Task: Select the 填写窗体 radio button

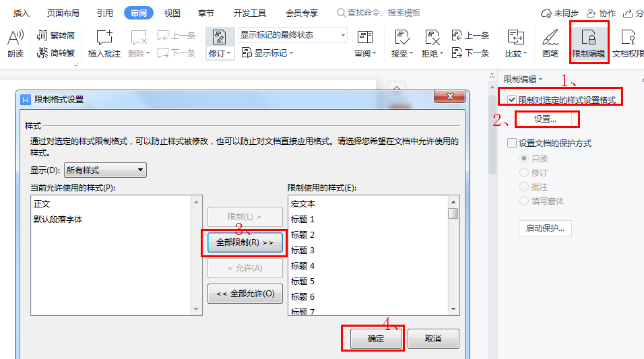Action: click(x=524, y=201)
